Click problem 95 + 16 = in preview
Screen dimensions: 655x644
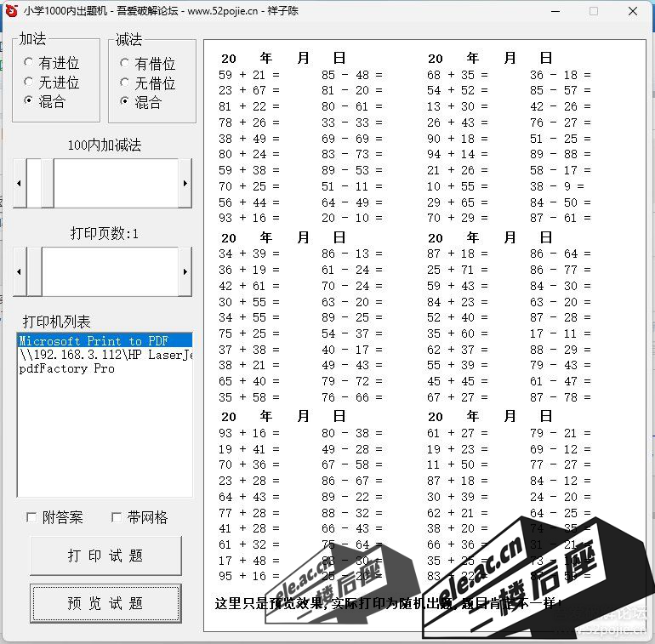[x=249, y=576]
